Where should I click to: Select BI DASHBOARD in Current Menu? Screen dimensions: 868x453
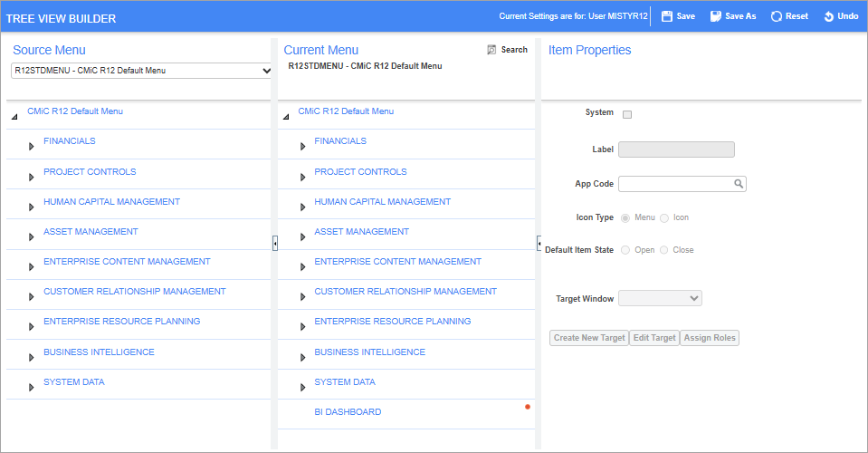click(348, 412)
